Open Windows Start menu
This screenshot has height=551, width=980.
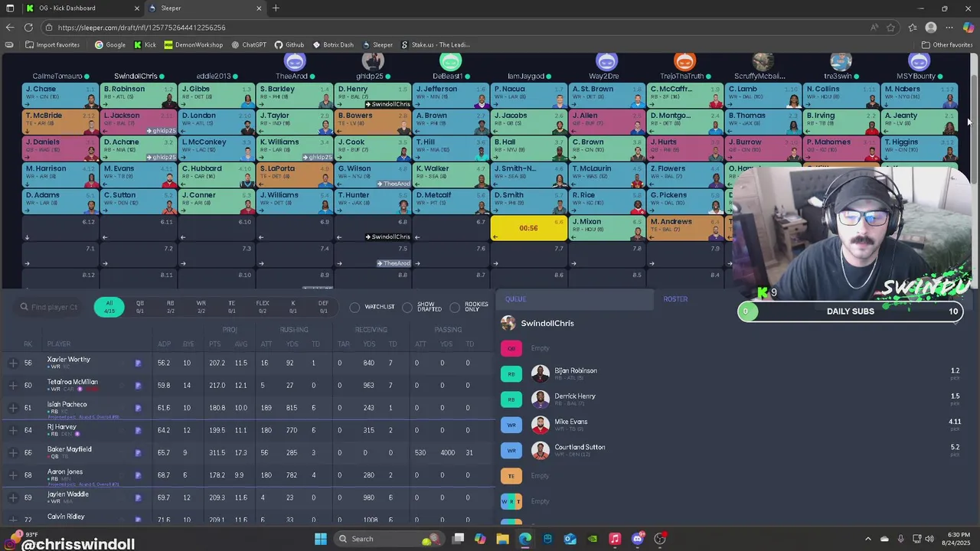coord(321,539)
